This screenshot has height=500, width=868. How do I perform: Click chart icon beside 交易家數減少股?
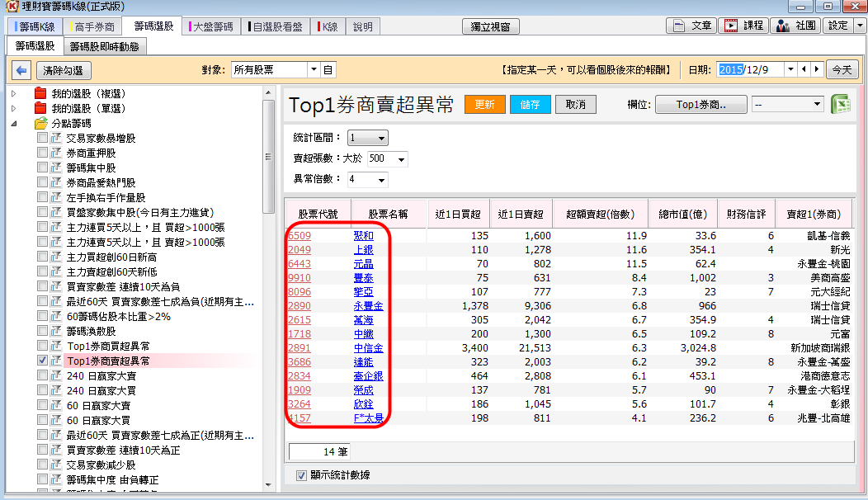coord(56,465)
